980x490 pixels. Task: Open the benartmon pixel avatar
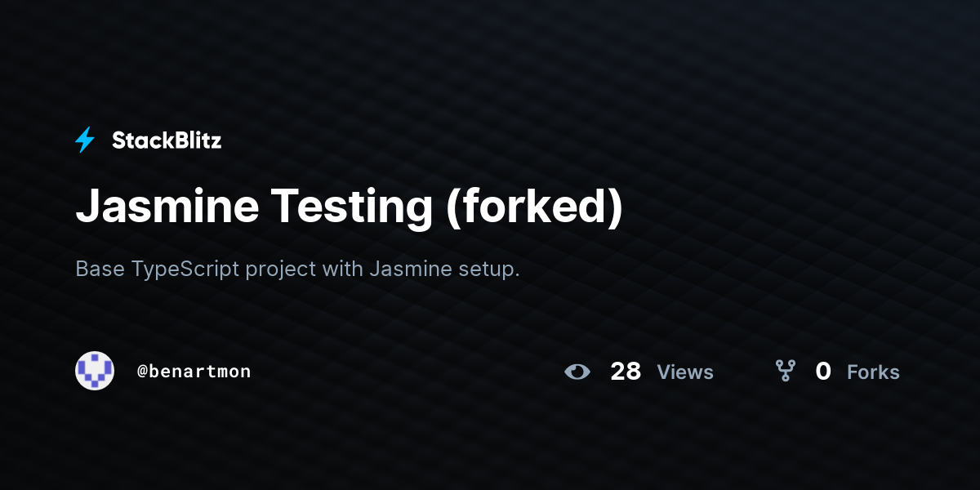pos(95,371)
